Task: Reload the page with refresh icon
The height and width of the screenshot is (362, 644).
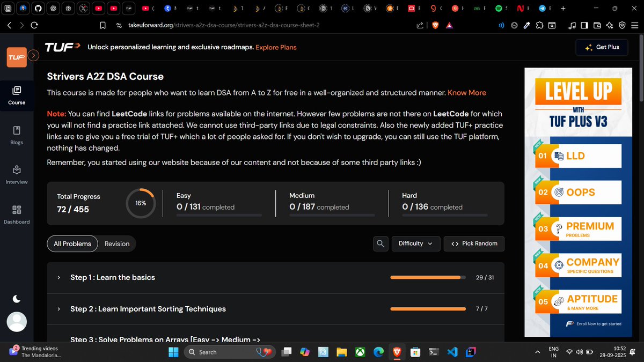Action: tap(34, 25)
